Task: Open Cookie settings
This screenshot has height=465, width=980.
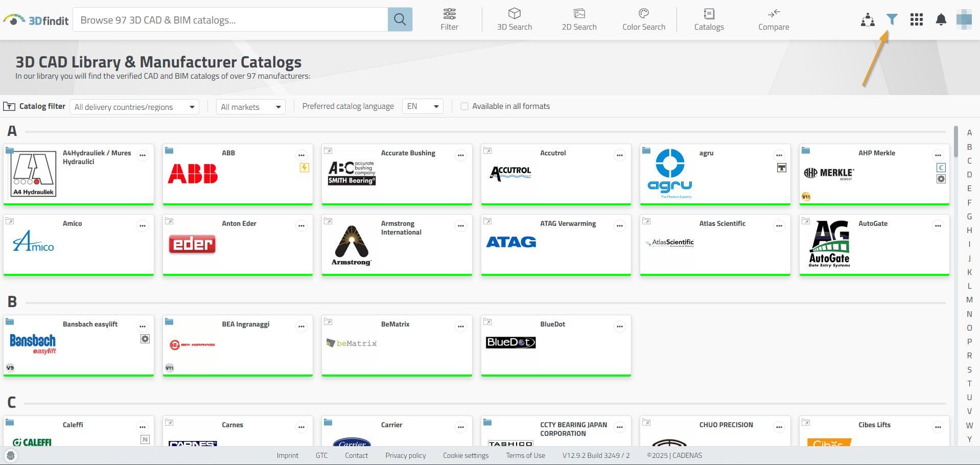Action: (465, 455)
